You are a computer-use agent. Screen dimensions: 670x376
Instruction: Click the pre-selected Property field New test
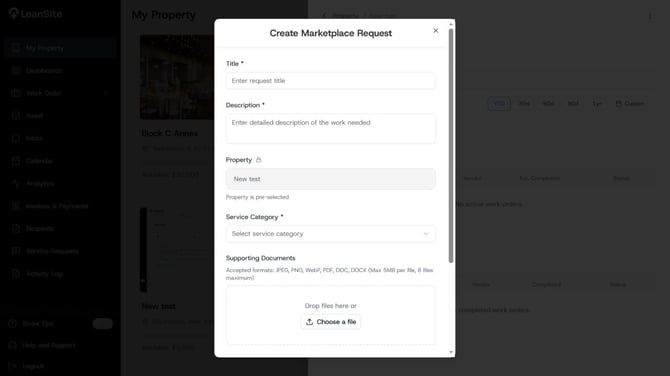point(331,179)
